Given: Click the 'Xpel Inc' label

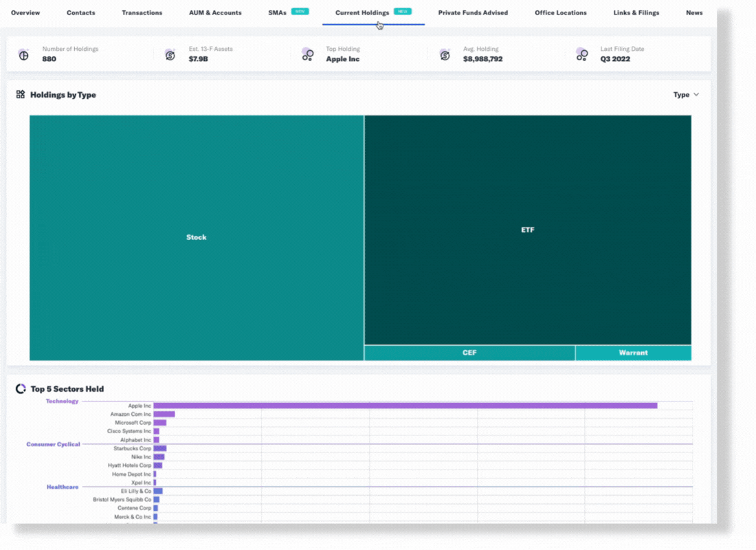Looking at the screenshot, I should 142,483.
